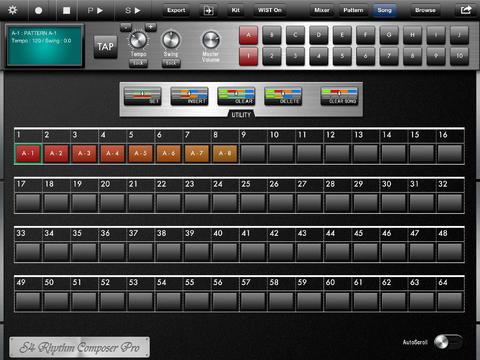Click the SET utility icon
This screenshot has width=480, height=360.
point(143,96)
